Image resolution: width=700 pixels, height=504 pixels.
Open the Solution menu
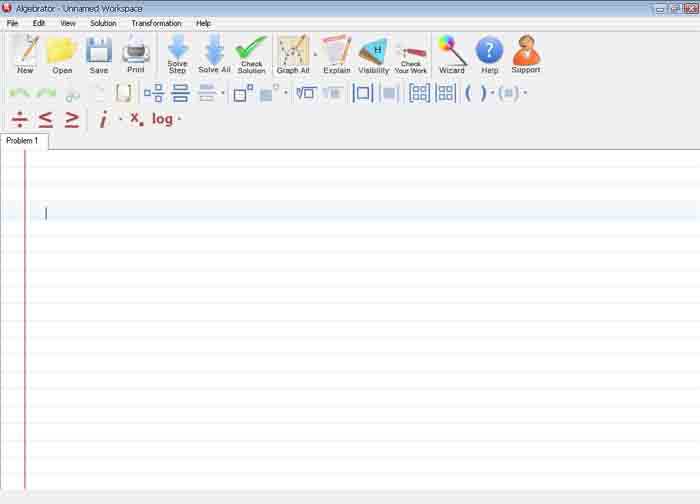(x=103, y=23)
